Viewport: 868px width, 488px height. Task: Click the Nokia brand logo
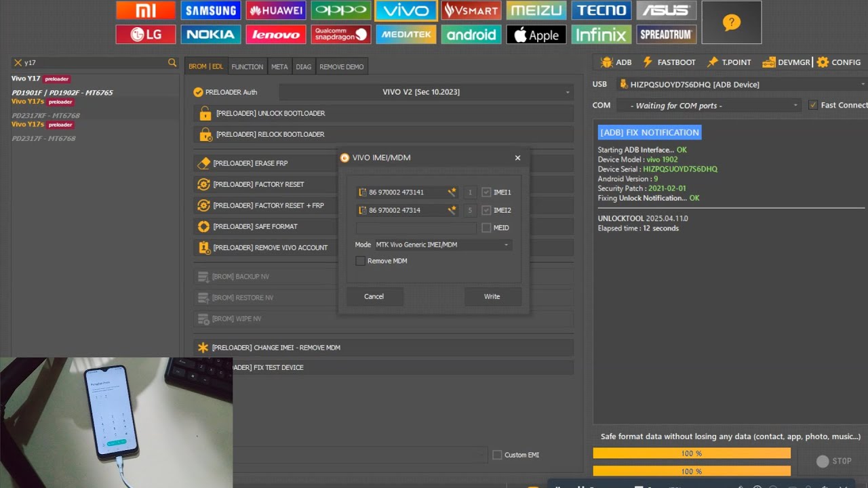coord(211,35)
